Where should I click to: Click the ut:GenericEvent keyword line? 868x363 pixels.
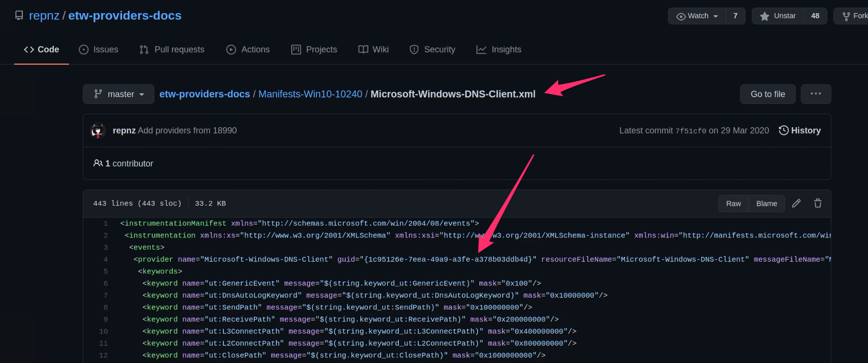pyautogui.click(x=342, y=283)
